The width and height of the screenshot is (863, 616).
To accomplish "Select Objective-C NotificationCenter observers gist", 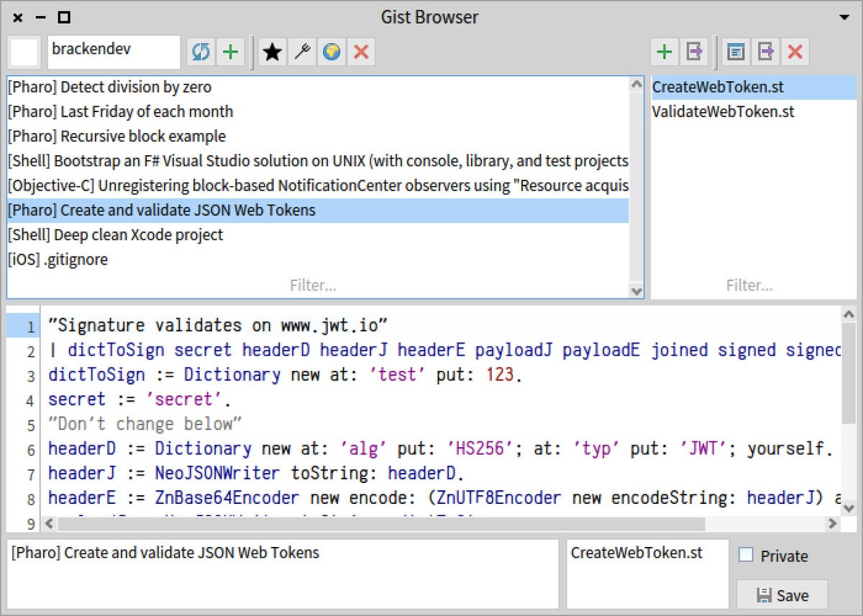I will 317,185.
